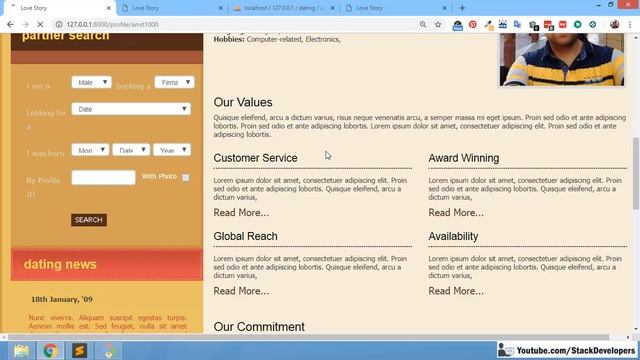Open Sublime Text from the taskbar
The image size is (640, 360).
(x=80, y=351)
